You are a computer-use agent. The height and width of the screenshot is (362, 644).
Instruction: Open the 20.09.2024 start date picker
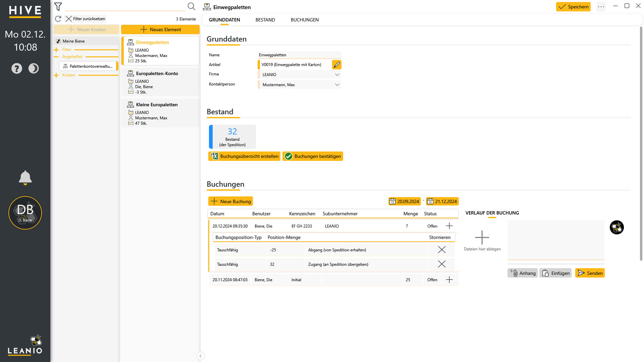(x=405, y=201)
